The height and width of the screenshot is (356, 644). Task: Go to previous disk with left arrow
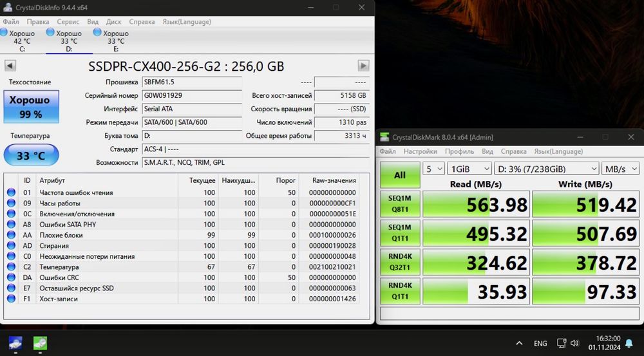point(10,66)
